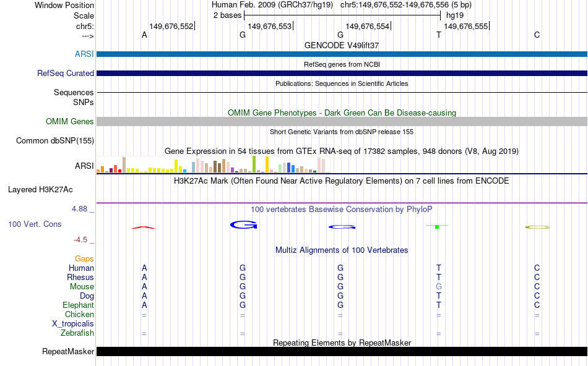Screen dimensions: 588x366
Task: Click the red A PhyloP conservation logo
Action: (143, 228)
